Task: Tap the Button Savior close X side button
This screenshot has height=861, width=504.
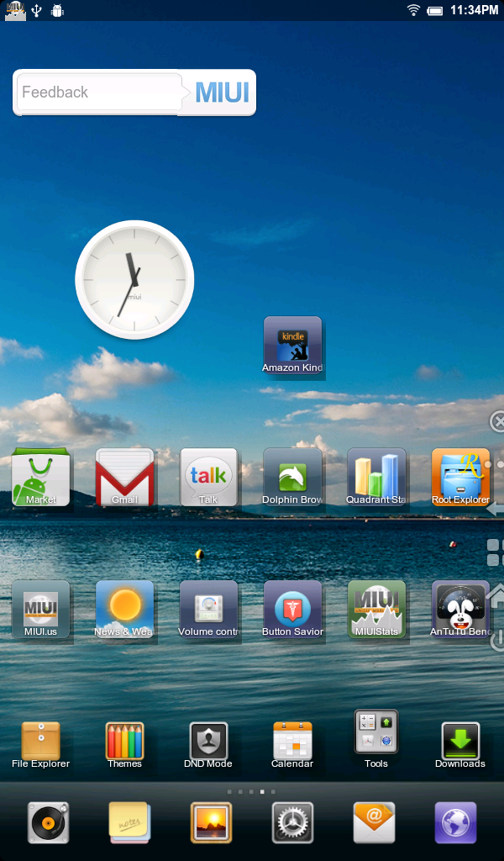Action: pos(497,422)
